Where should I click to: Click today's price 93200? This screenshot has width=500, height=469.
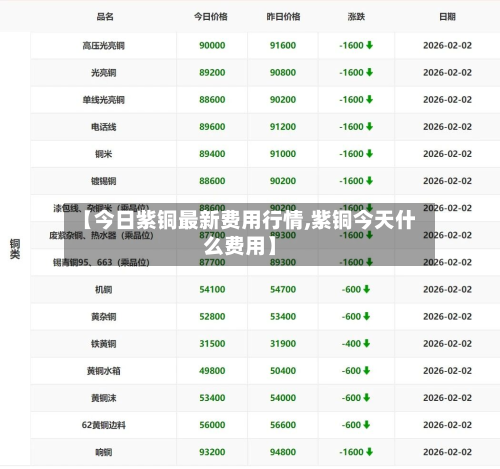[x=212, y=452]
